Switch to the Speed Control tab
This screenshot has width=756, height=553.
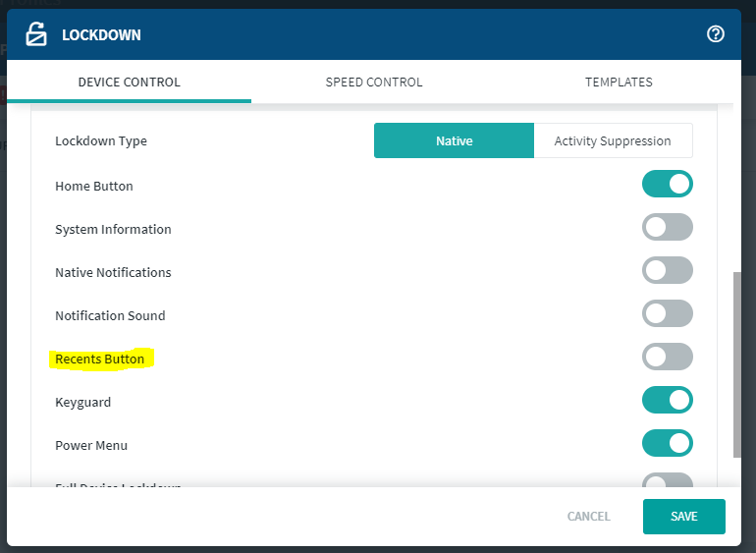pyautogui.click(x=374, y=83)
